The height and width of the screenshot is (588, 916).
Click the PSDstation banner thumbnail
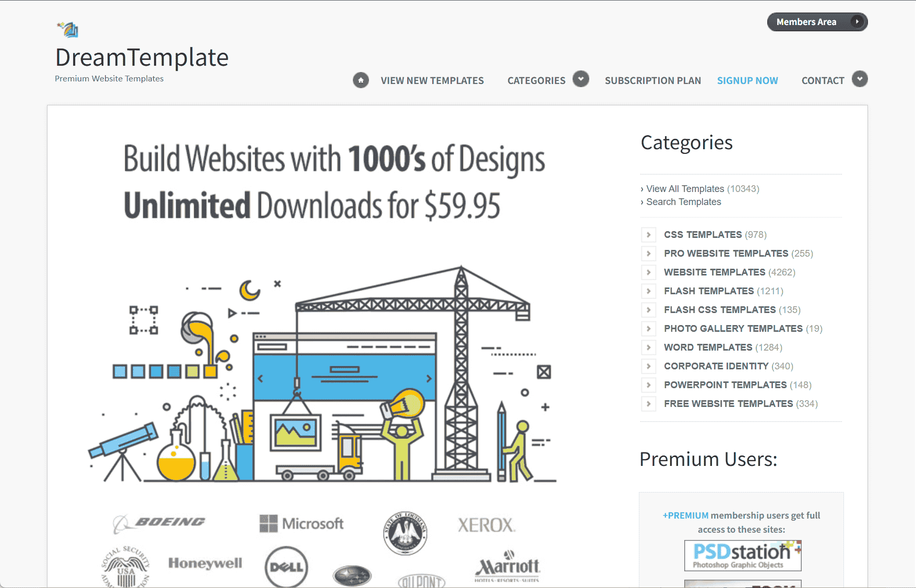tap(742, 556)
